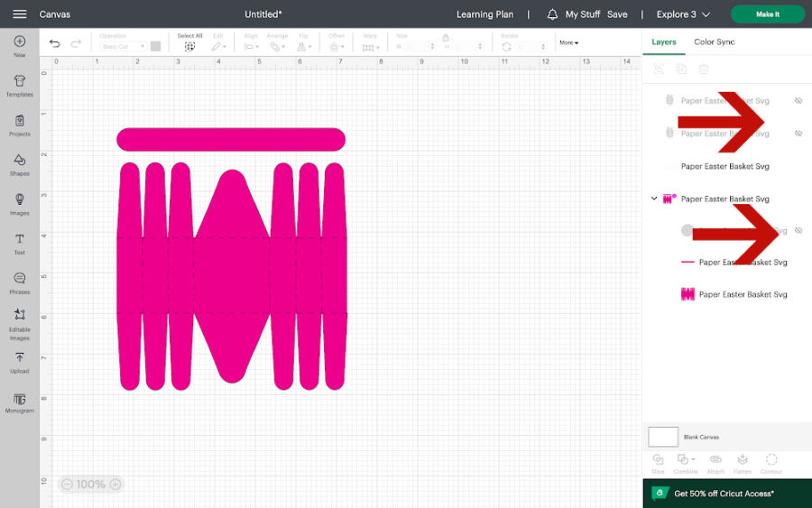
Task: Unhide the second Paper Easter Basket layer
Action: (x=798, y=134)
